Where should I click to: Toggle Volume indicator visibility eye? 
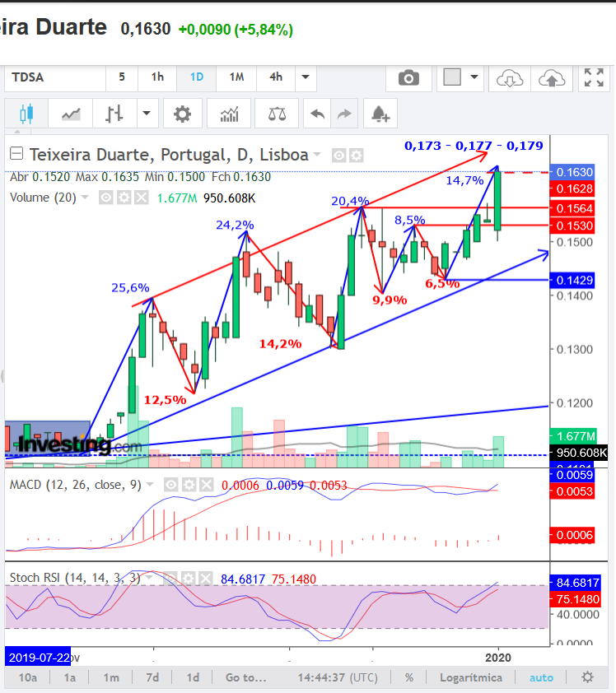[105, 198]
